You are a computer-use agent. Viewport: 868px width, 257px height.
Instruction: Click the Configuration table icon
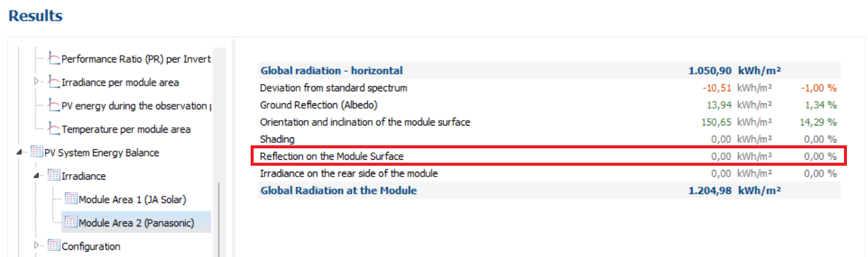(x=53, y=246)
